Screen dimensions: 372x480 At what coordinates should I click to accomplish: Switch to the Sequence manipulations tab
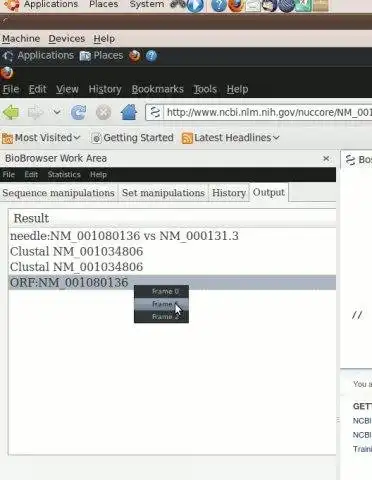pos(58,193)
